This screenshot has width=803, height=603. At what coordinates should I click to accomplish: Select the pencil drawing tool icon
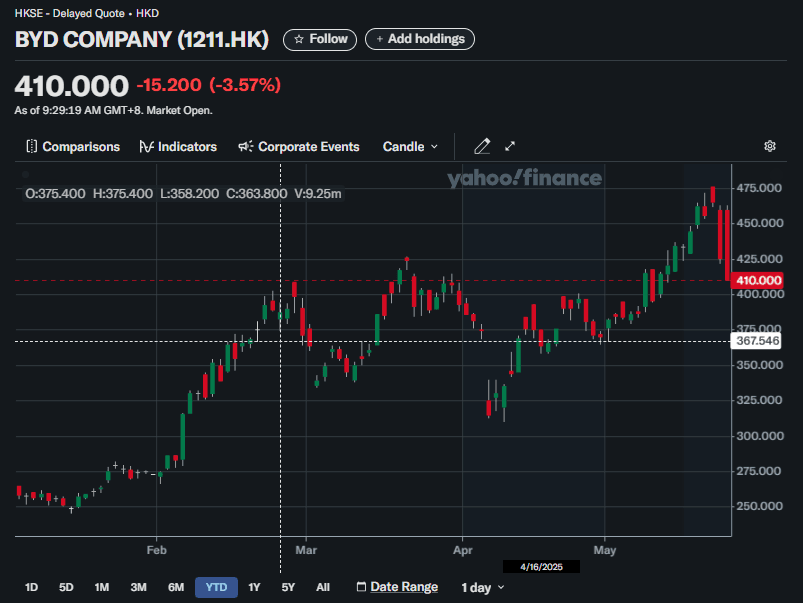(482, 147)
